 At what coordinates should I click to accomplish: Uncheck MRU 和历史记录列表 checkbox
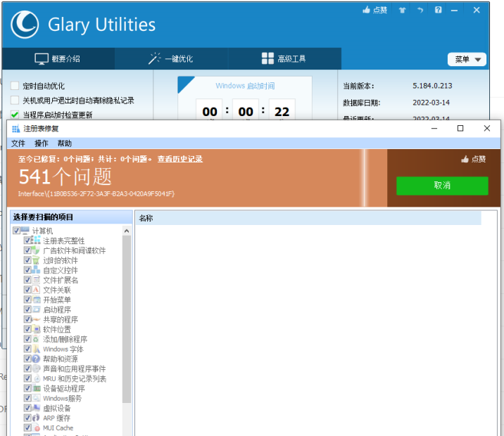27,378
